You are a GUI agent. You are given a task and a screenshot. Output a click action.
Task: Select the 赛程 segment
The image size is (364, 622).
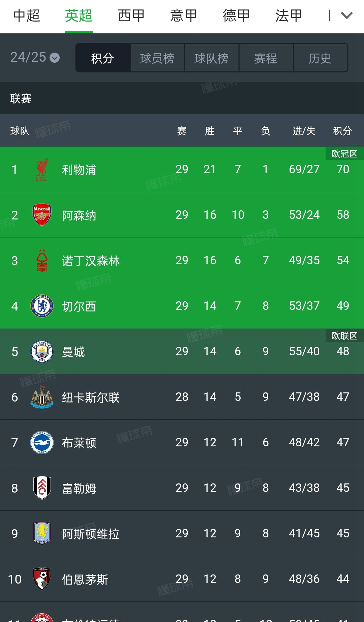266,58
